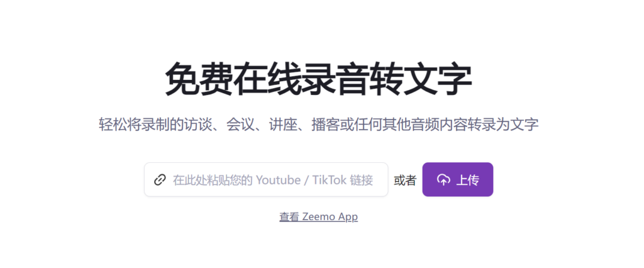Click the 免费在线录音转文字 heading

click(318, 79)
